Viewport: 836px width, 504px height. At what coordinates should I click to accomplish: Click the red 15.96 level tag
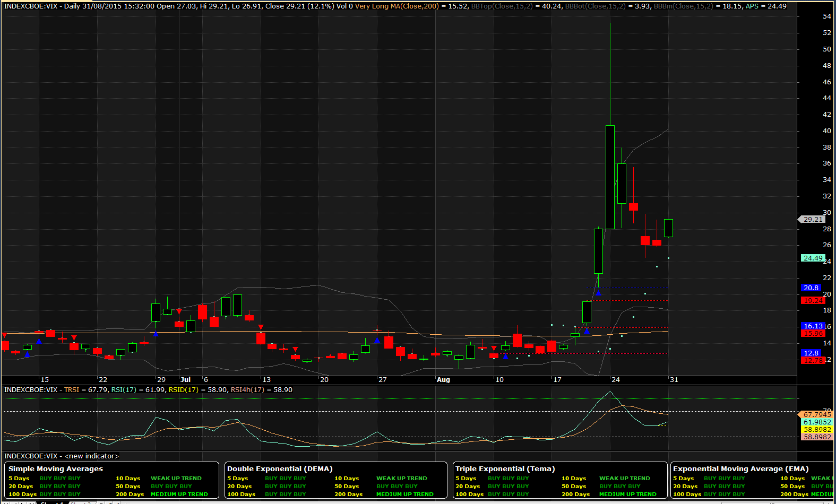point(813,333)
